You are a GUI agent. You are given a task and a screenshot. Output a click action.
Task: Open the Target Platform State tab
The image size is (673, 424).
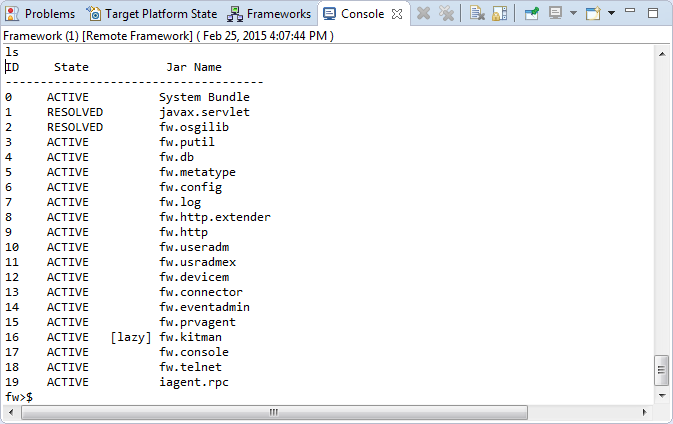(x=151, y=14)
